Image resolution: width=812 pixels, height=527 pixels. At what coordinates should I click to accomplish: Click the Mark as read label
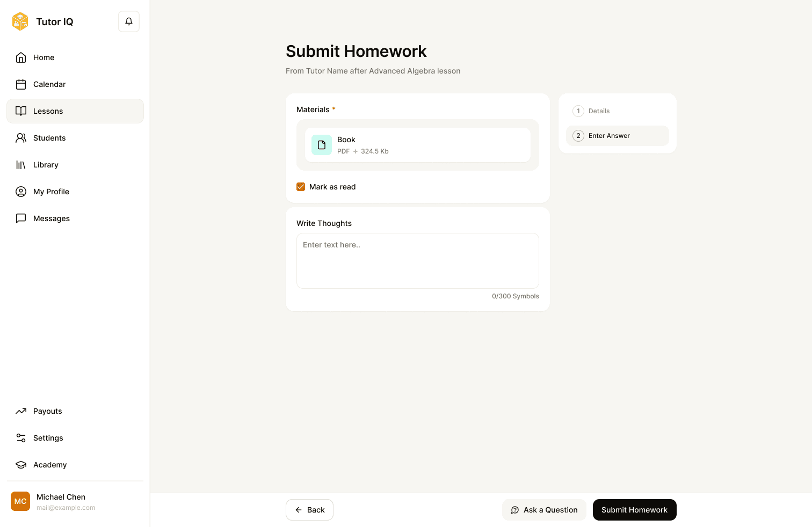332,187
